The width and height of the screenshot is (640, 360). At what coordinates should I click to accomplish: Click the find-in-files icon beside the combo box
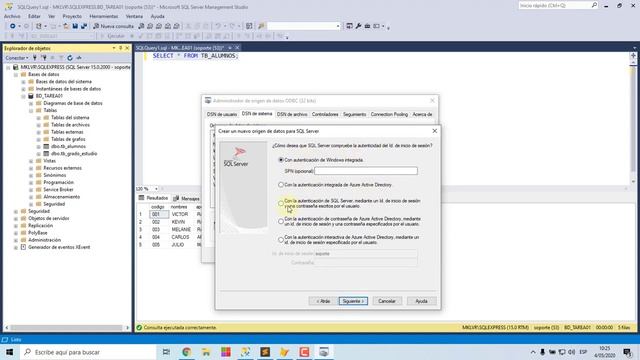click(261, 26)
